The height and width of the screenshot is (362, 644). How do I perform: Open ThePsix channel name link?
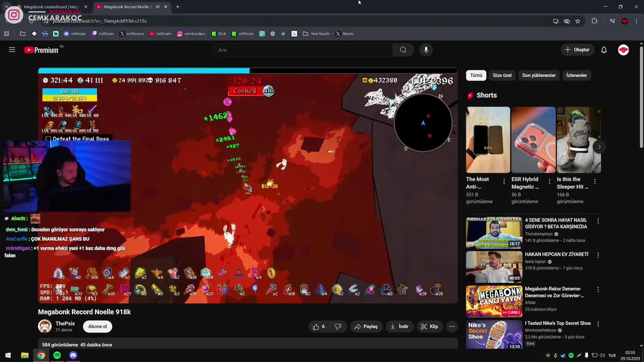65,323
